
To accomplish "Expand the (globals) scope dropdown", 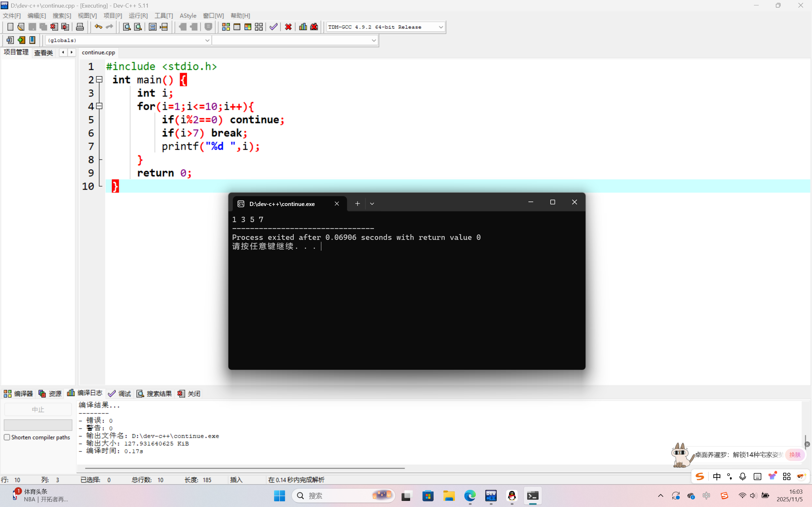I will point(207,40).
